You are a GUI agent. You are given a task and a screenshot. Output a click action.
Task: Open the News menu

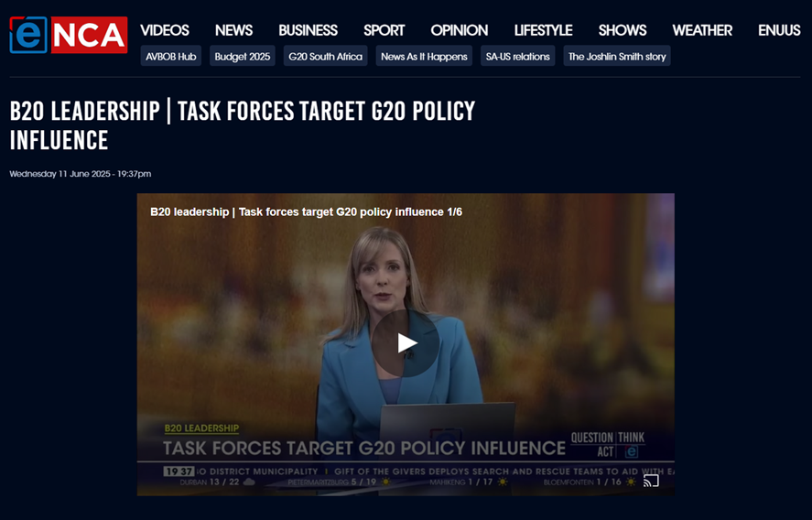[x=233, y=30]
